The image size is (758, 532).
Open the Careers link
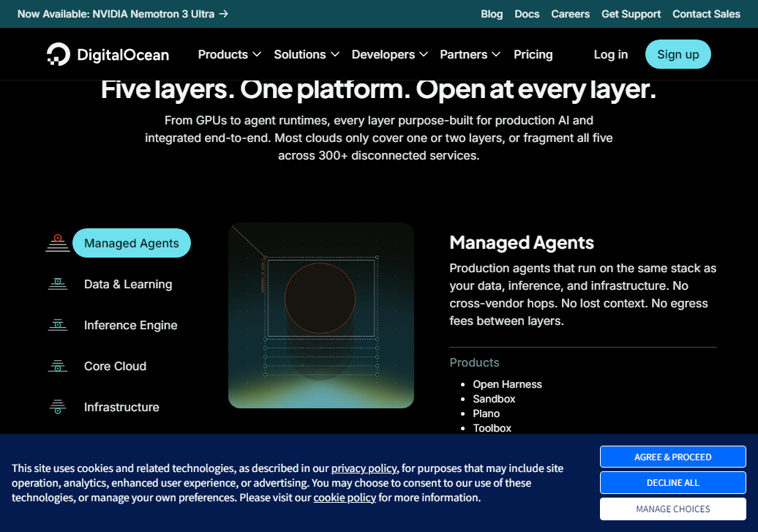point(571,14)
